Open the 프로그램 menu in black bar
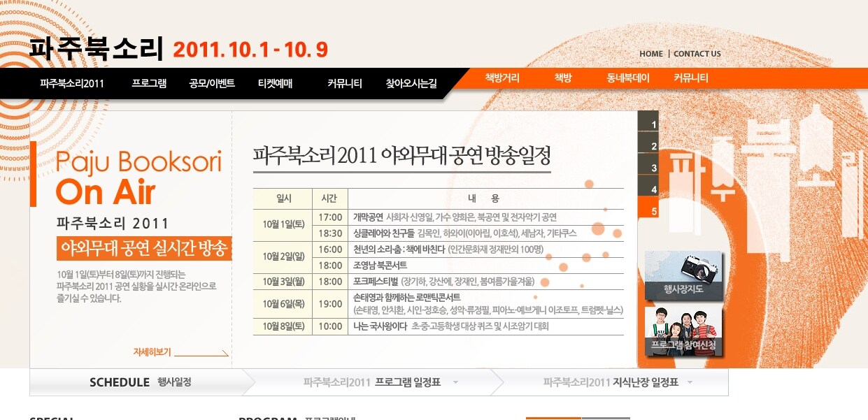 (149, 84)
